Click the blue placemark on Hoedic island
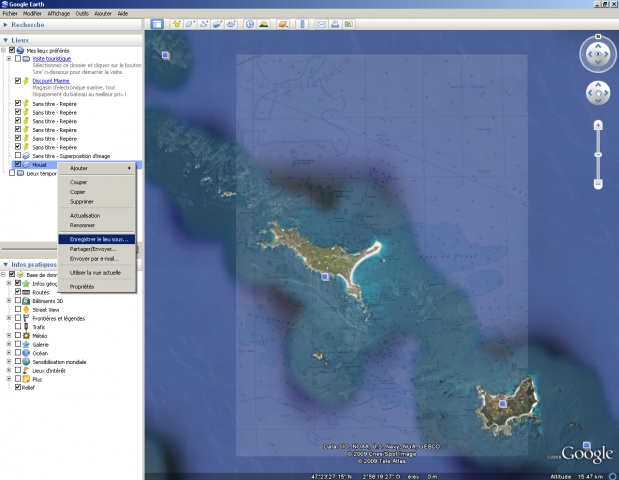Screen dimensions: 619x480 [502, 403]
